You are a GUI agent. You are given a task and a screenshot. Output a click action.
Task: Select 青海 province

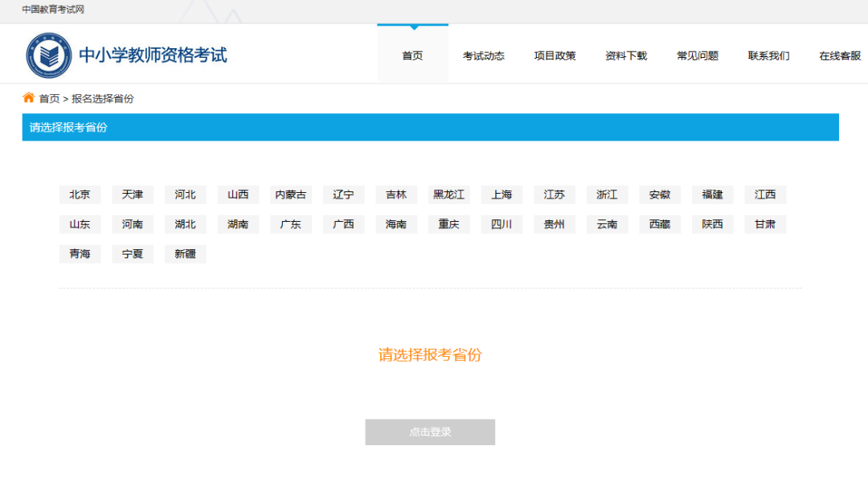pos(80,254)
